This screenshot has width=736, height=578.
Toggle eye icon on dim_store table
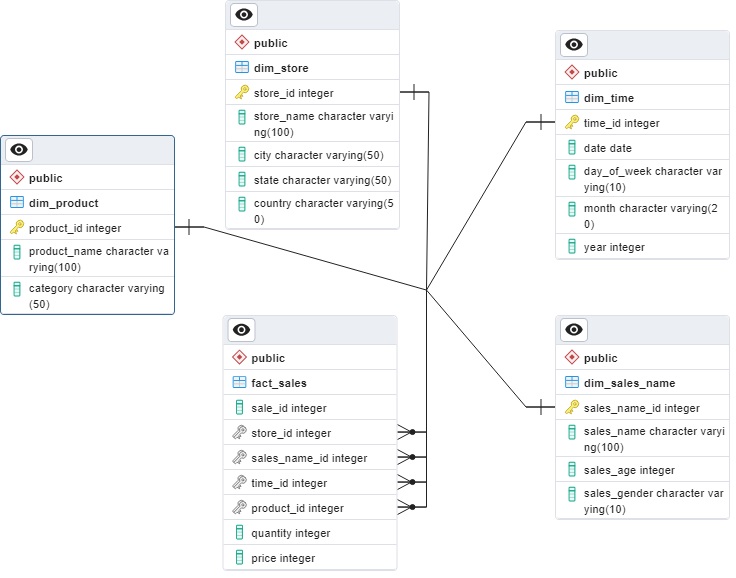[244, 15]
